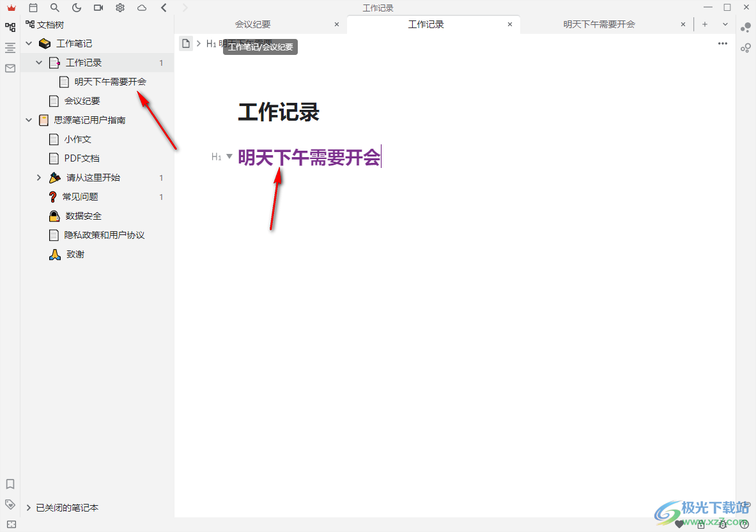Click the document title 工作记录 in editor

point(279,112)
